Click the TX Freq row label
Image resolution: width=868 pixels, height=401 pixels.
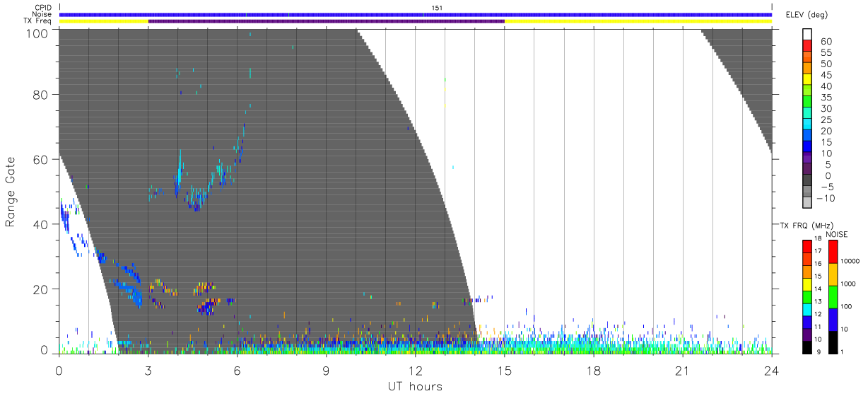(x=38, y=21)
